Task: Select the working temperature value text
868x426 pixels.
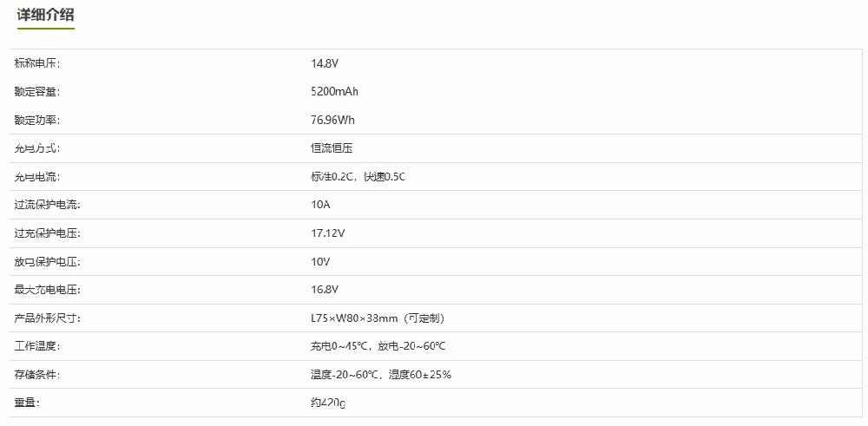Action: (x=378, y=346)
